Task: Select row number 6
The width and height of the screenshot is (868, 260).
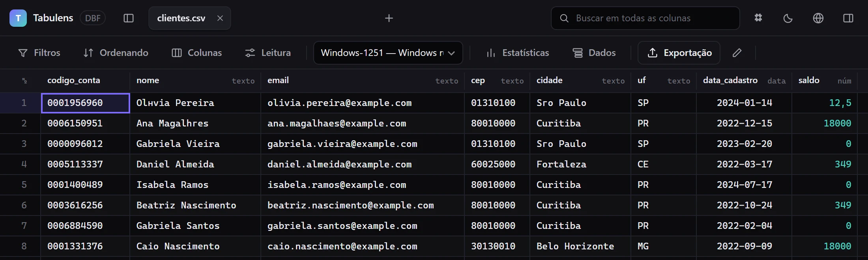Action: (21, 205)
